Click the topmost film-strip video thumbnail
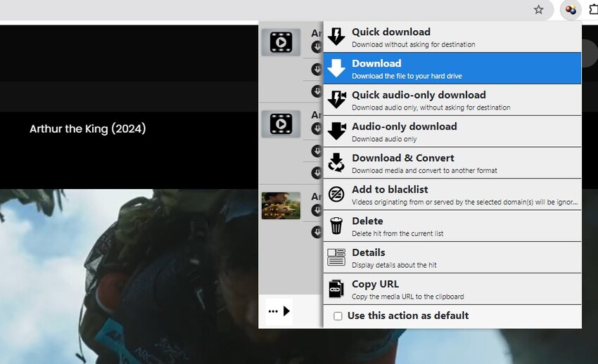Viewport: 598px width, 364px height. pyautogui.click(x=281, y=42)
